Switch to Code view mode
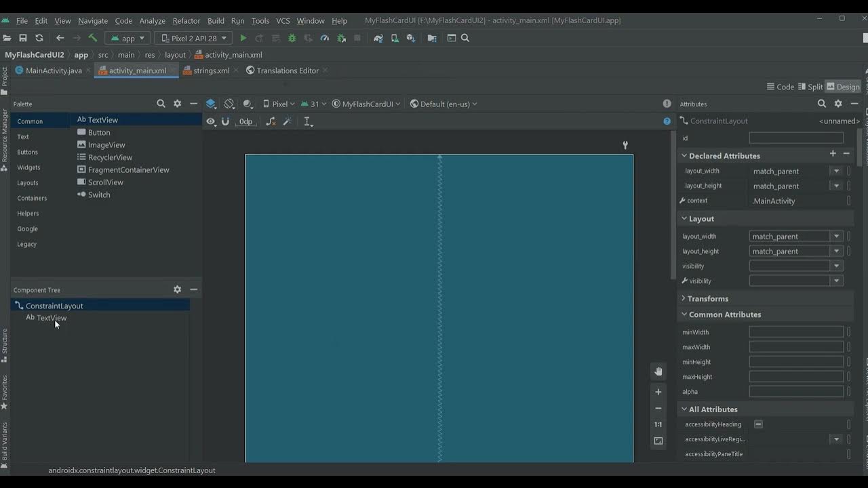868x488 pixels. [x=780, y=87]
